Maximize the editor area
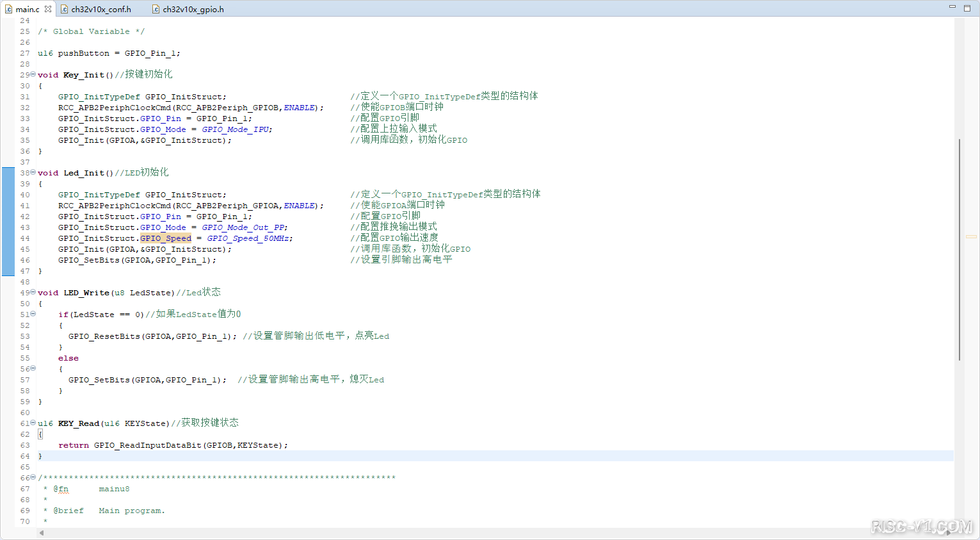Image resolution: width=980 pixels, height=540 pixels. click(967, 8)
